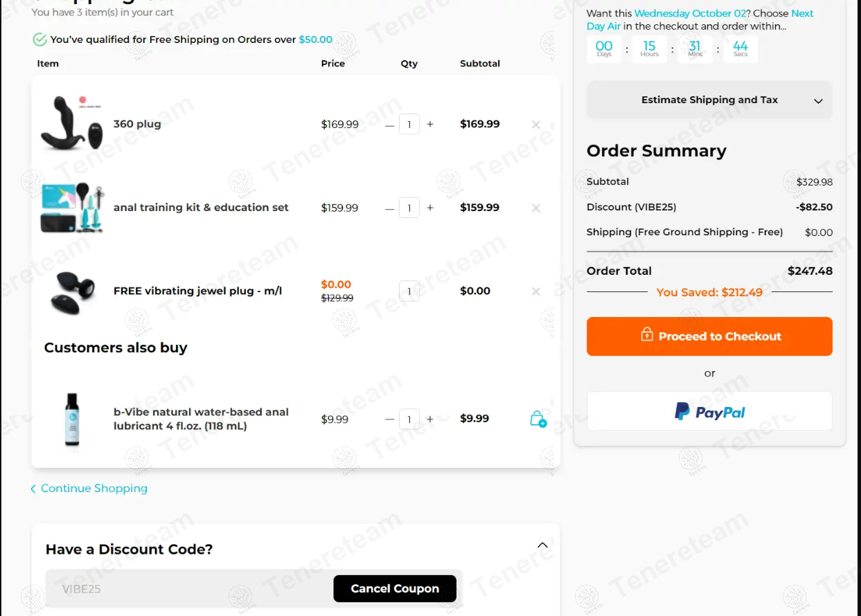Viewport: 861px width, 616px height.
Task: Open the 360 plug product thumbnail
Action: 72,123
